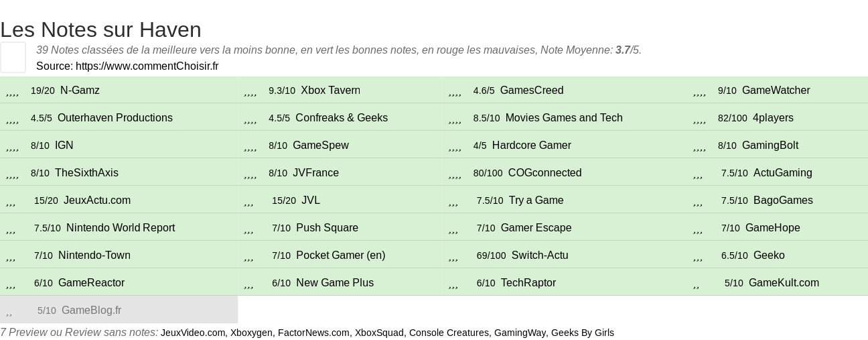The width and height of the screenshot is (868, 340).
Task: Open GamingWay preview link
Action: point(520,333)
